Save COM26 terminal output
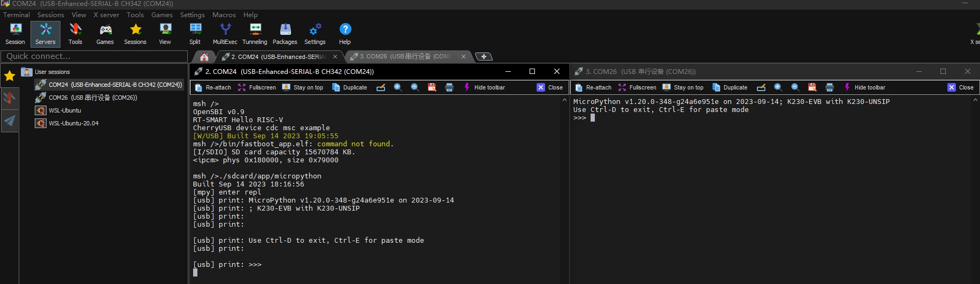Image resolution: width=980 pixels, height=284 pixels. point(813,87)
